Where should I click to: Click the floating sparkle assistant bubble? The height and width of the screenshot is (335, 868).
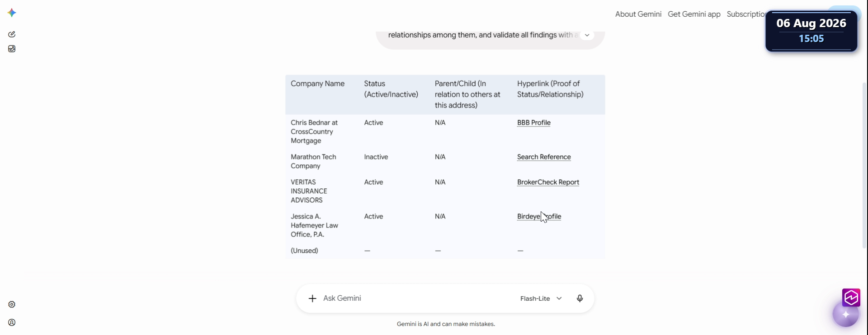[x=845, y=314]
